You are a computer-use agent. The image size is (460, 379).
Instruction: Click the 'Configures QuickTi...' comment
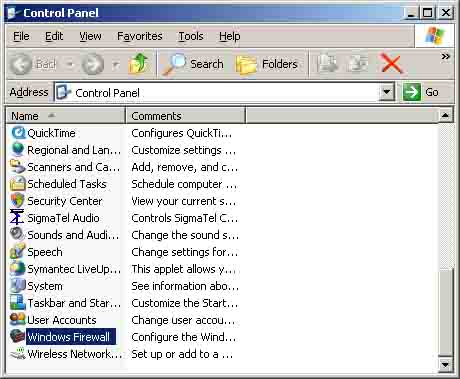click(x=181, y=133)
